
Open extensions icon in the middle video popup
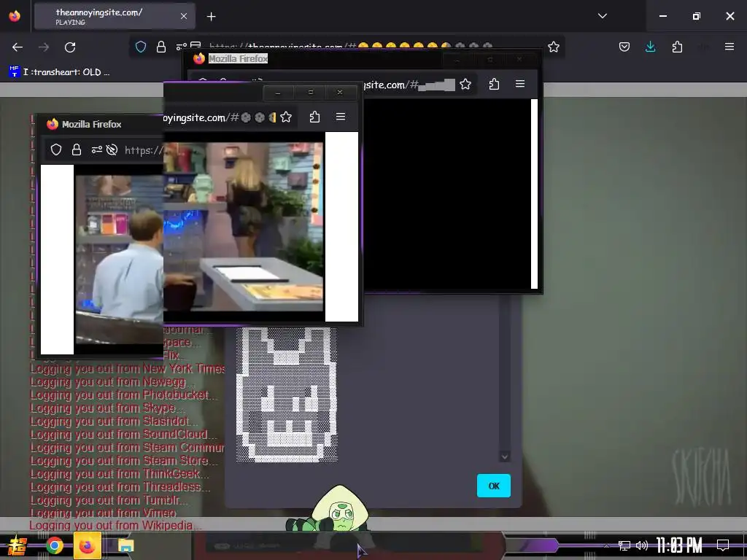click(314, 117)
